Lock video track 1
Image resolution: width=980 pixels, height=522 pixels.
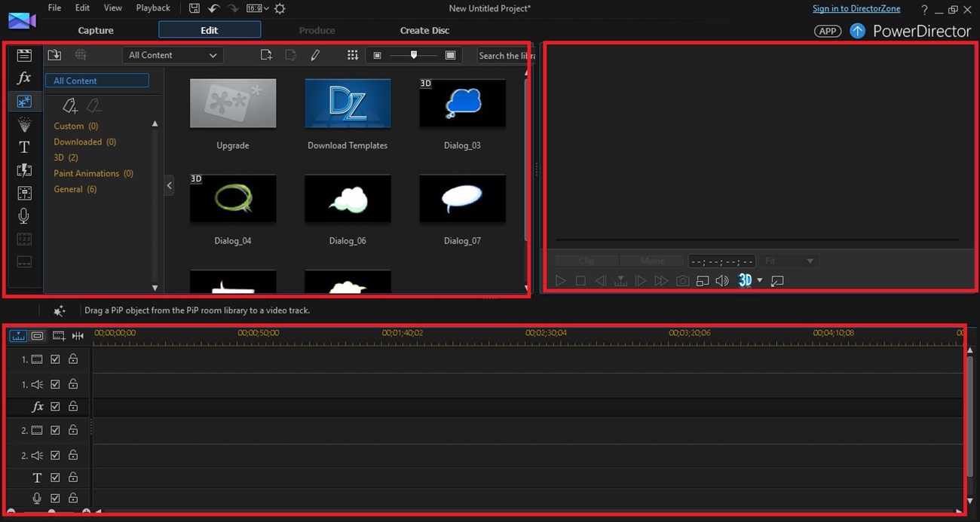click(73, 360)
